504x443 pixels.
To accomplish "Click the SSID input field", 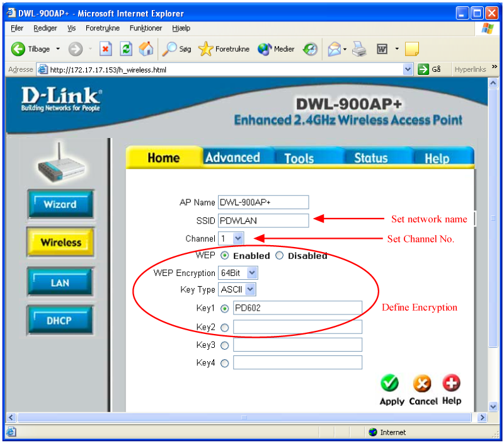I will pyautogui.click(x=263, y=221).
